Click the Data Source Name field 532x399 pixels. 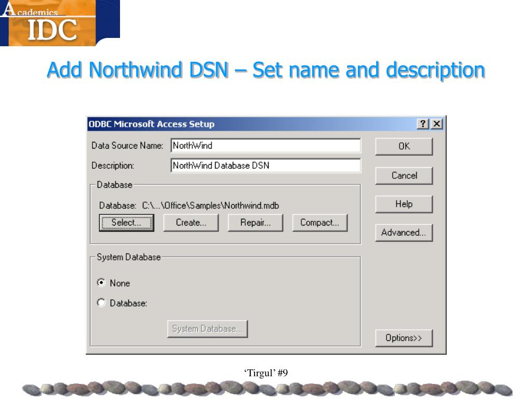coord(265,146)
